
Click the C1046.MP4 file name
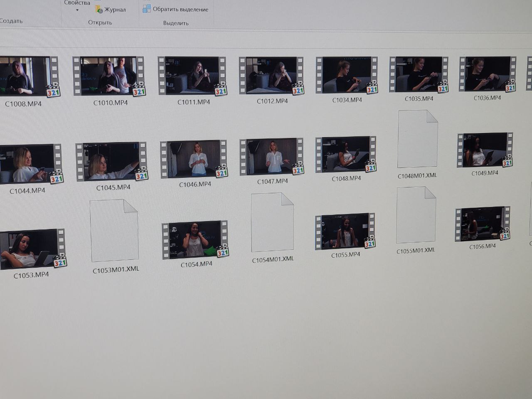(x=195, y=185)
